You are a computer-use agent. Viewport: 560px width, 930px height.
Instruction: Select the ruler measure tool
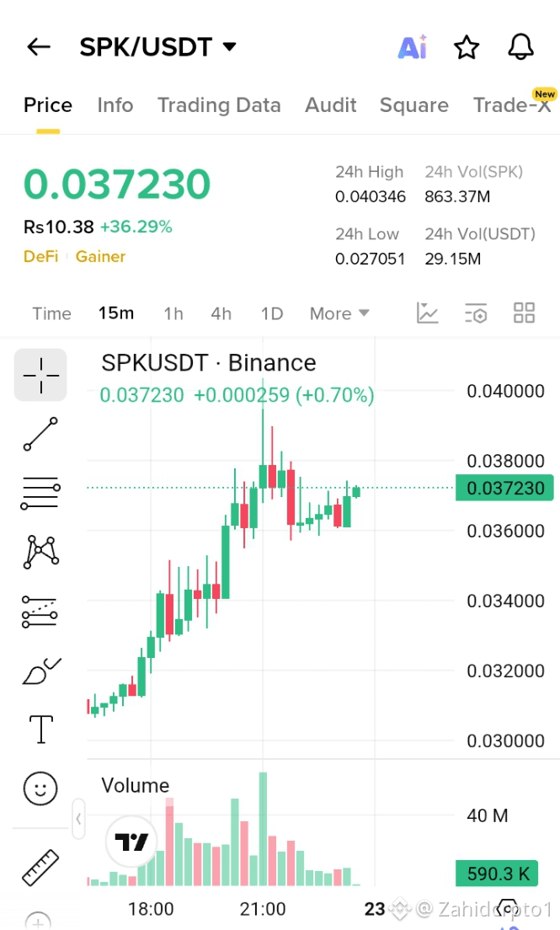point(40,868)
